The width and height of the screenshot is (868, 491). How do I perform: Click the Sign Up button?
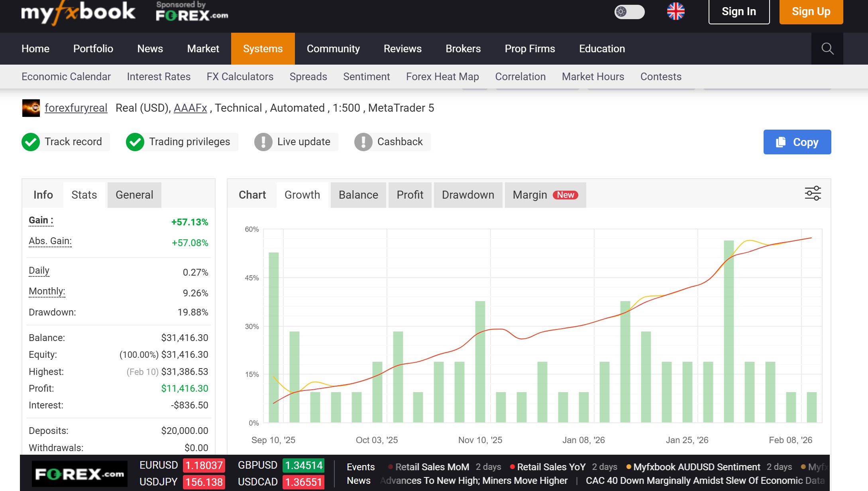[811, 12]
